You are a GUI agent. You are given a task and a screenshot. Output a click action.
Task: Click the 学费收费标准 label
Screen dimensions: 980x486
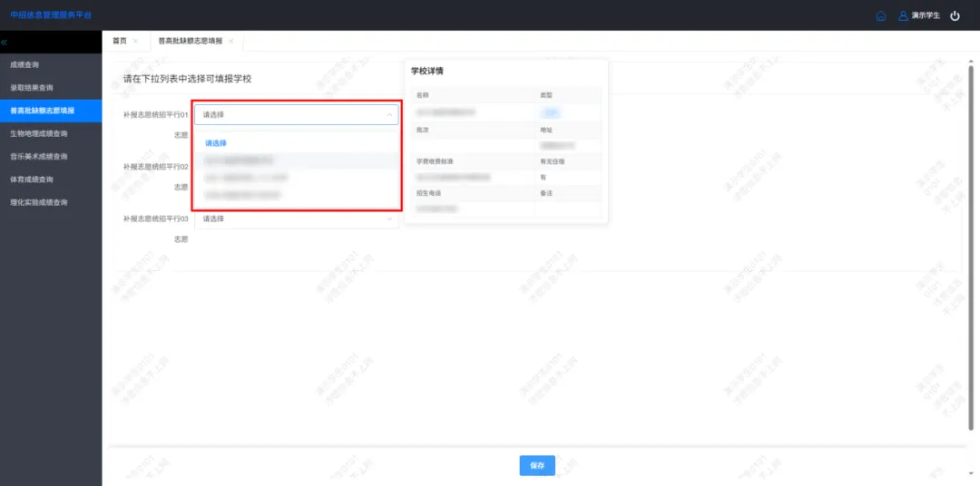(x=435, y=161)
